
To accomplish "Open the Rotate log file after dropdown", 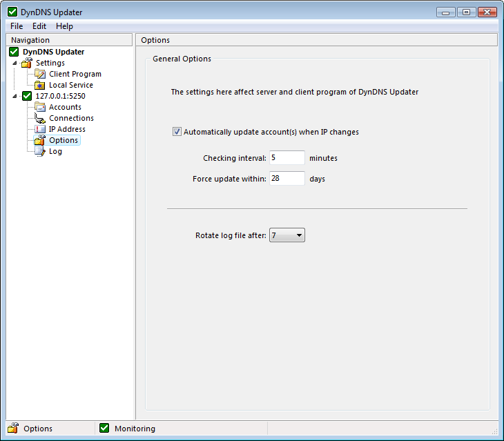I will click(287, 235).
